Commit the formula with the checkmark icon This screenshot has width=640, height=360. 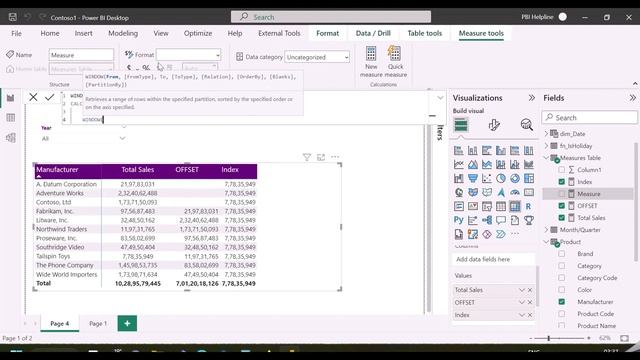[x=49, y=97]
